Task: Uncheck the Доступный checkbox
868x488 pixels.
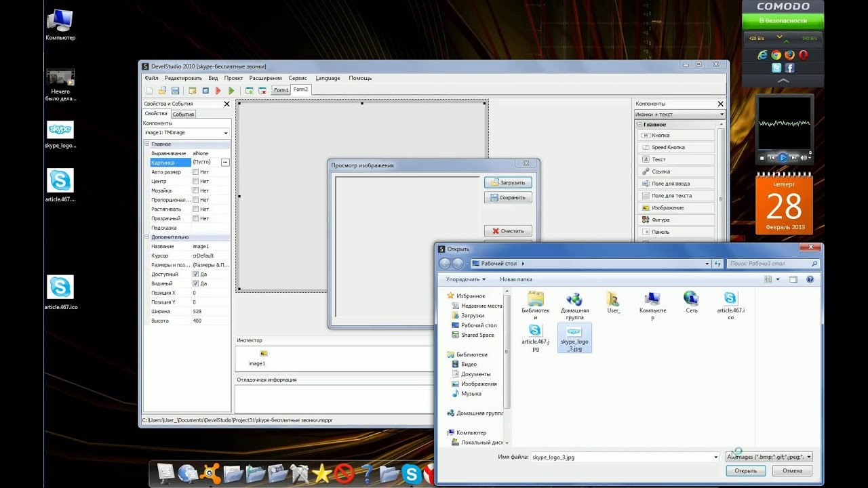Action: point(195,274)
